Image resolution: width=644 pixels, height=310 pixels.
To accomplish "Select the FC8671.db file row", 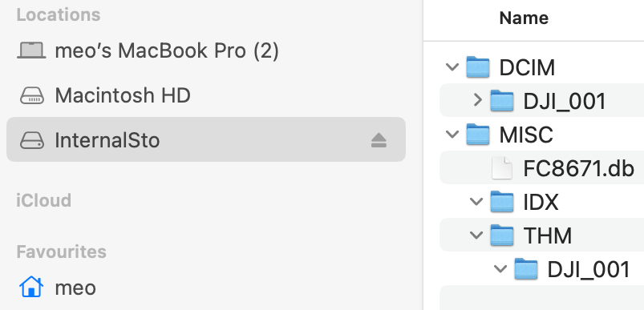I will click(x=541, y=168).
